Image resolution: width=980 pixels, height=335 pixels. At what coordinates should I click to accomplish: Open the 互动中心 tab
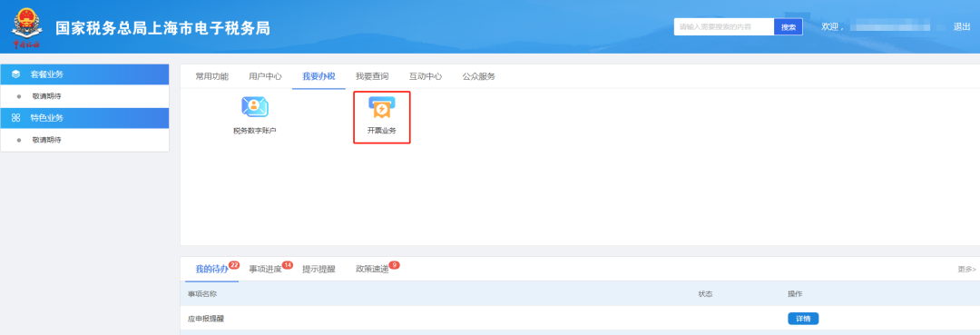coord(426,76)
